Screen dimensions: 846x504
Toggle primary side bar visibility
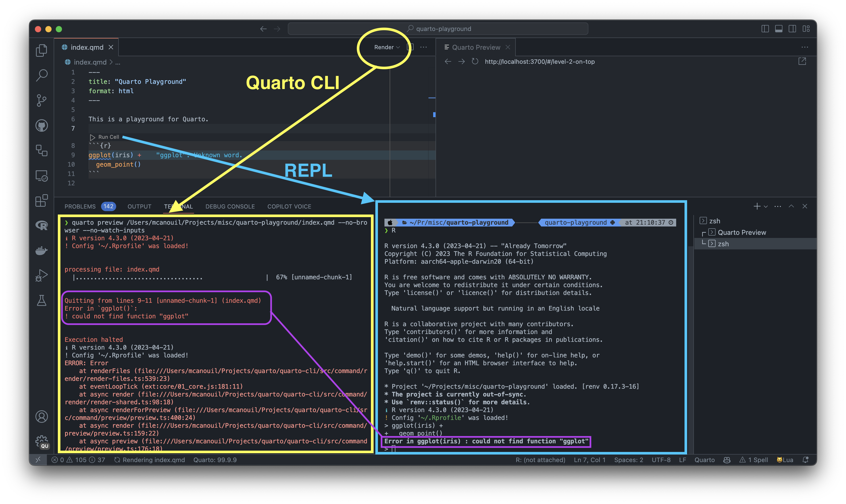[x=765, y=29]
